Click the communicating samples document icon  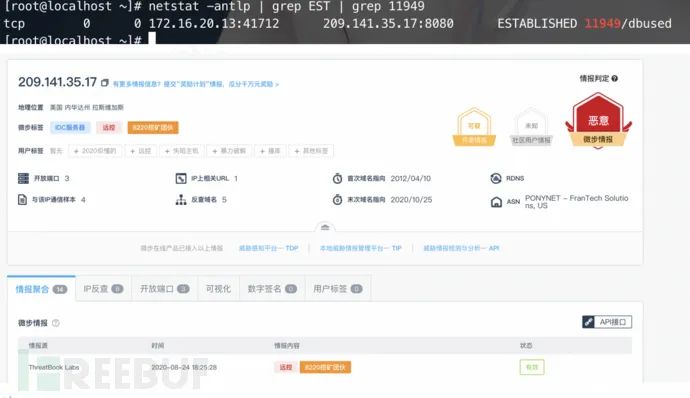[x=22, y=199]
